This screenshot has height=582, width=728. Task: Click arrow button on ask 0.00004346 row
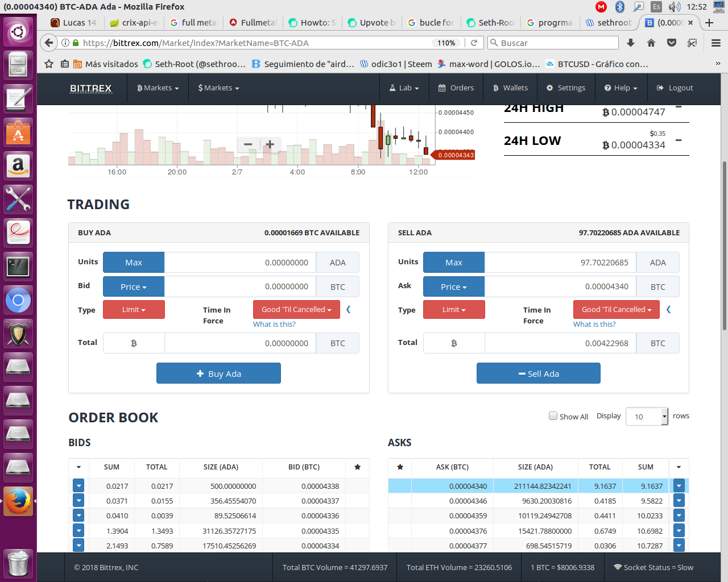679,501
